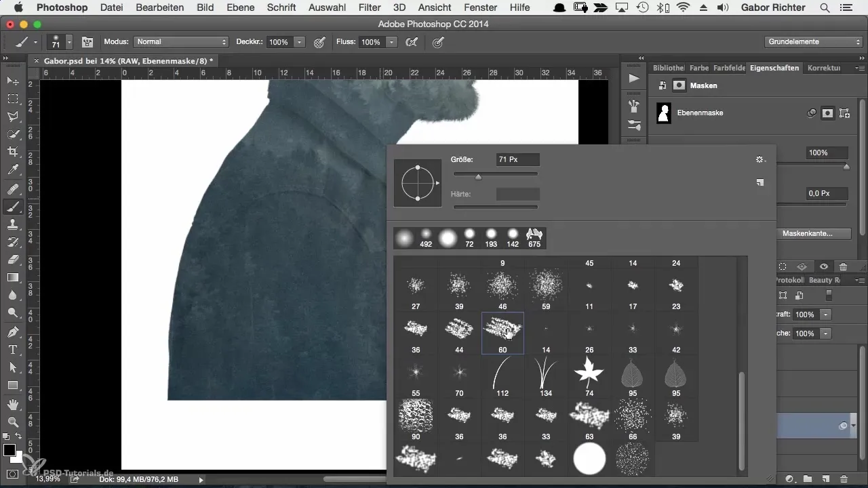The height and width of the screenshot is (488, 868).
Task: Switch to the Farbfelder tab
Action: click(x=729, y=68)
